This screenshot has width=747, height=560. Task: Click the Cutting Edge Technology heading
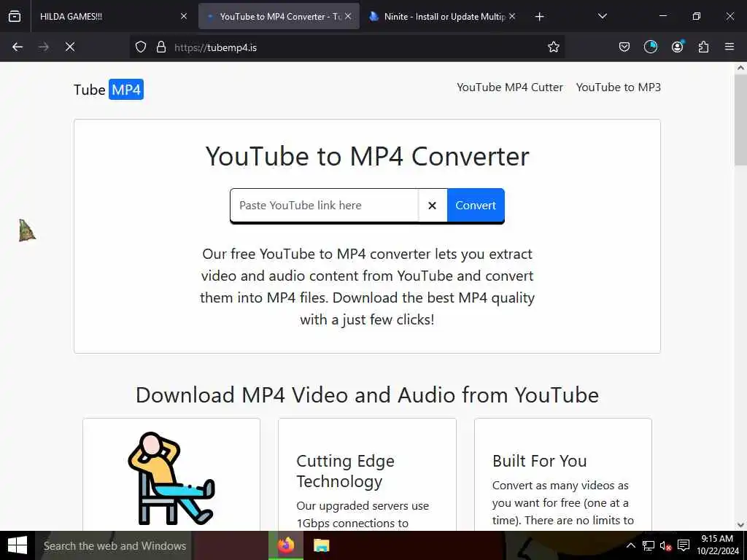[345, 471]
